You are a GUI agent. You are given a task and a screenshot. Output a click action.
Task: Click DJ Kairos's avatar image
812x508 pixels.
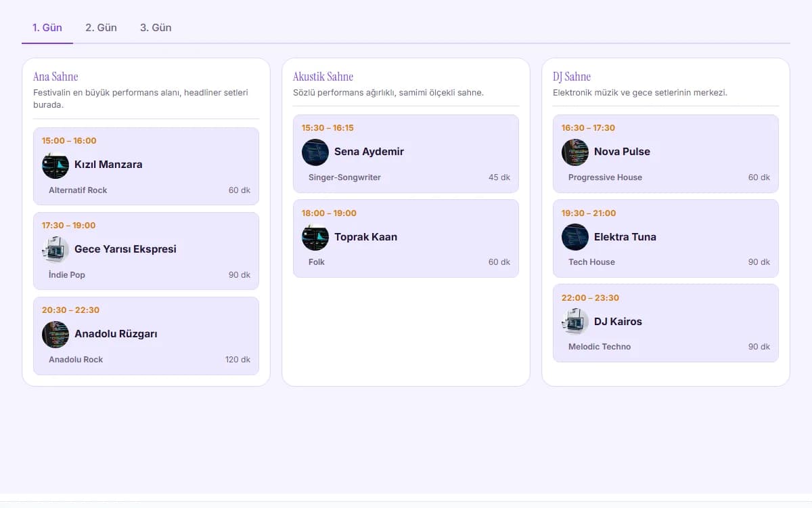point(575,322)
